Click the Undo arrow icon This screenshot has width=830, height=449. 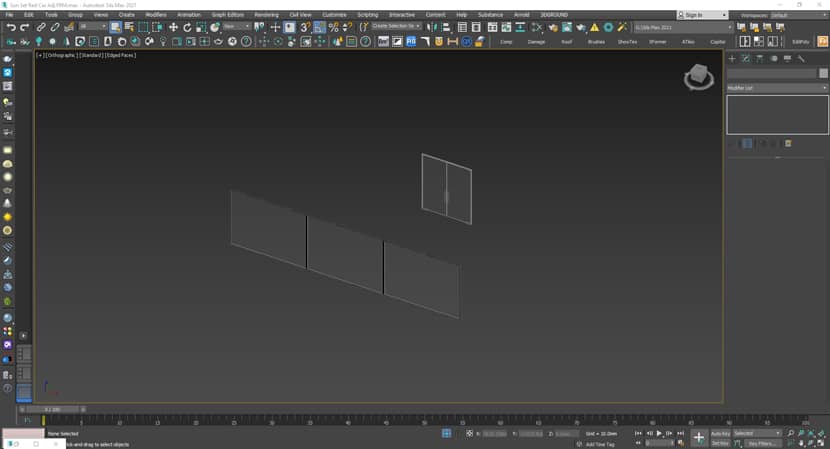point(10,27)
